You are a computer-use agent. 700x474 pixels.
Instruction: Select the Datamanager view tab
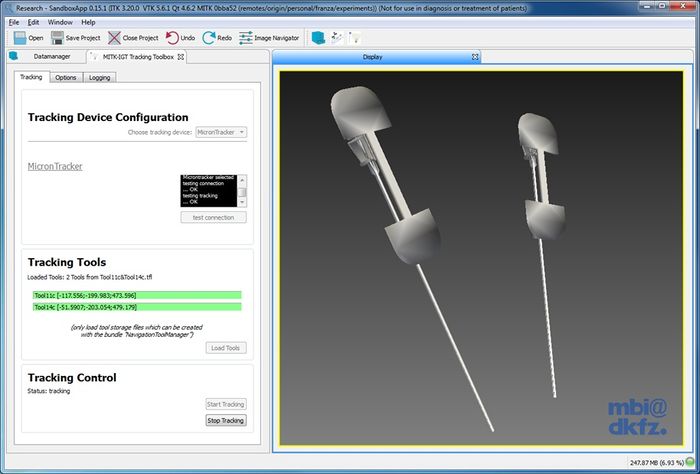coord(49,57)
